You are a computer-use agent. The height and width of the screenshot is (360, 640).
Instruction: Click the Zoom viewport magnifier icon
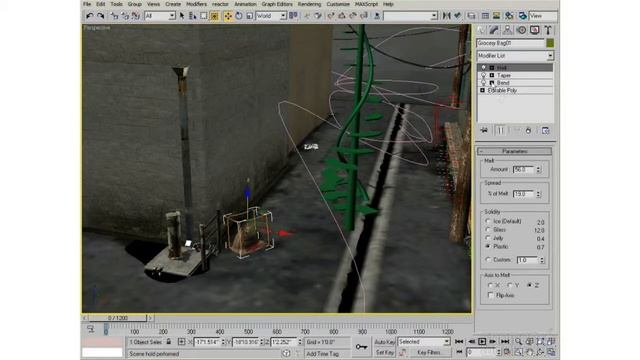pyautogui.click(x=518, y=341)
